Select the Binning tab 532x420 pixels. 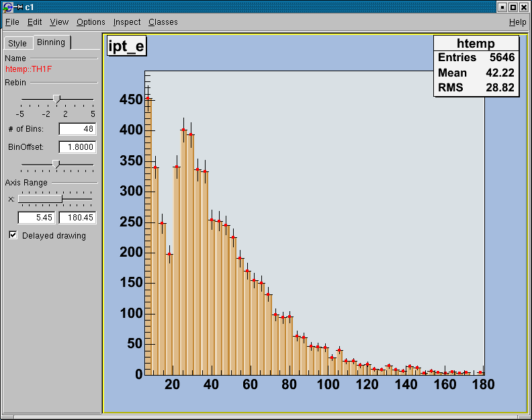point(51,42)
